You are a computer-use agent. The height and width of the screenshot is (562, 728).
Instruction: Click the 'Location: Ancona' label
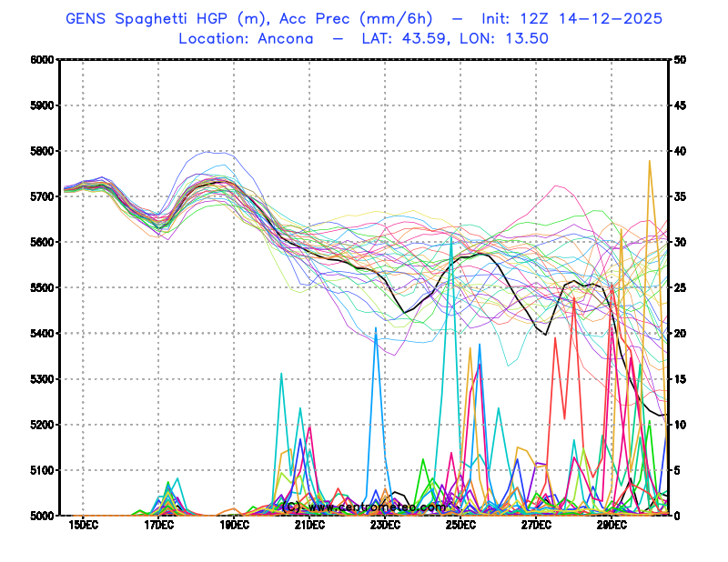point(246,38)
